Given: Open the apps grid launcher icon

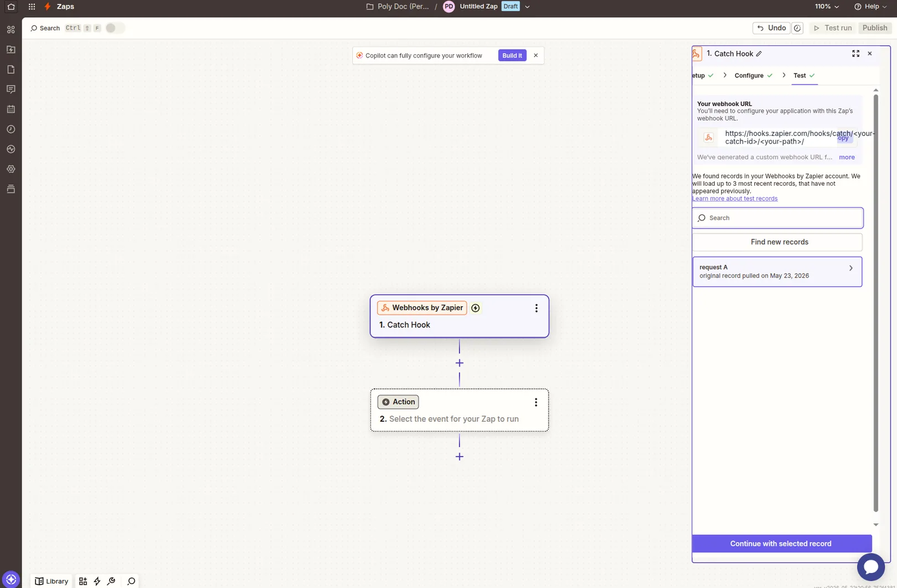Looking at the screenshot, I should click(x=32, y=7).
